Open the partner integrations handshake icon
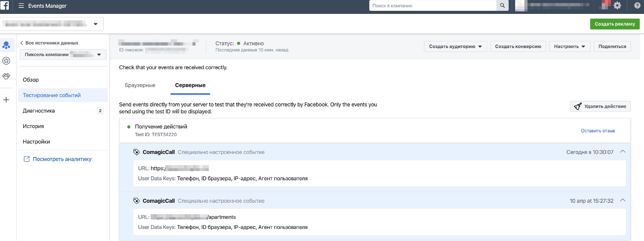The image size is (644, 241). tap(6, 76)
